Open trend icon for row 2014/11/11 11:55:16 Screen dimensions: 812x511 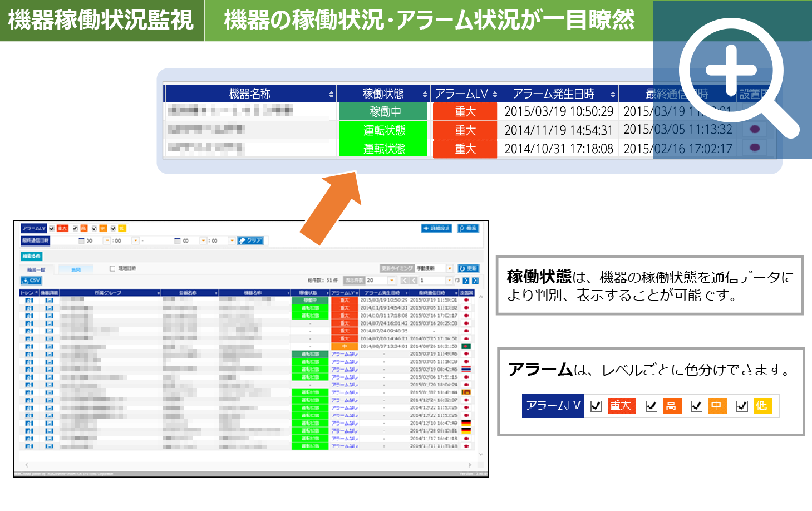tap(29, 446)
